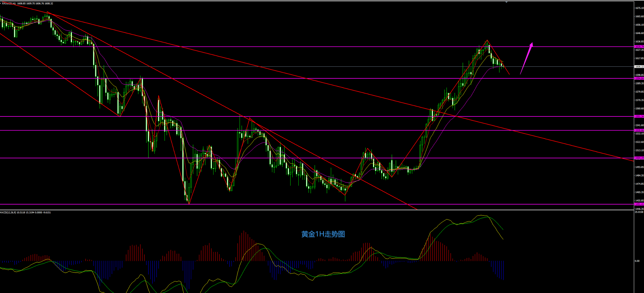This screenshot has width=644, height=293.
Task: Click the 1675.10 price scale value
Action: click(x=639, y=8)
